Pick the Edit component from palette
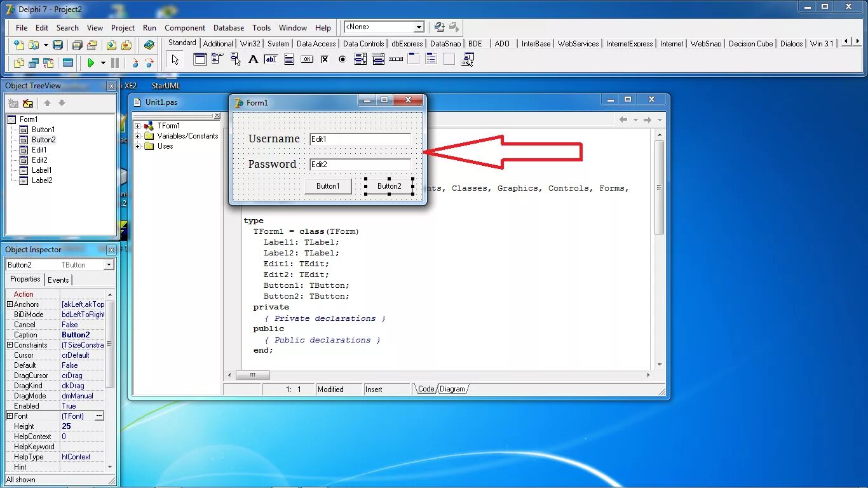Viewport: 868px width, 488px height. (x=271, y=59)
